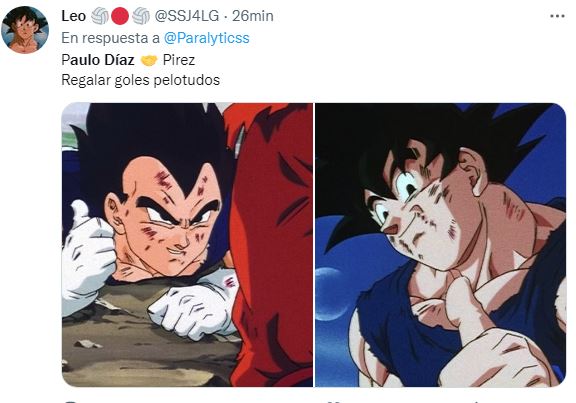576x403 pixels.
Task: Click the handshake emoji in tweet text
Action: click(149, 60)
